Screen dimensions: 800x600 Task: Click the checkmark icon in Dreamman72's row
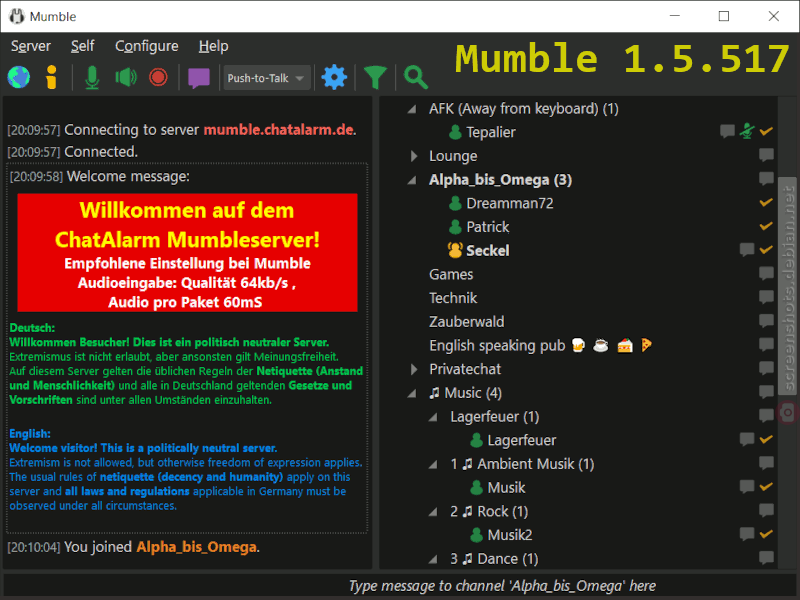coord(766,203)
